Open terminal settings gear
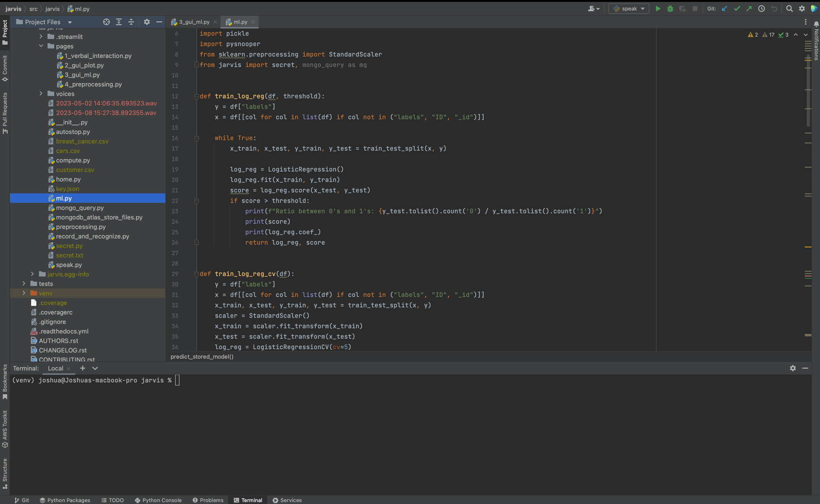This screenshot has height=504, width=820. [x=793, y=368]
